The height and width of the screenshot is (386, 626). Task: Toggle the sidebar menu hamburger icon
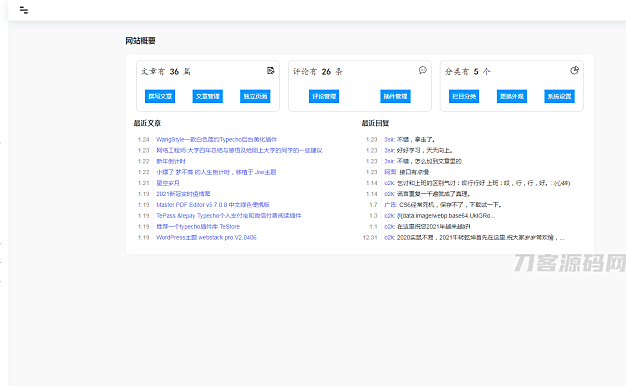coord(24,10)
